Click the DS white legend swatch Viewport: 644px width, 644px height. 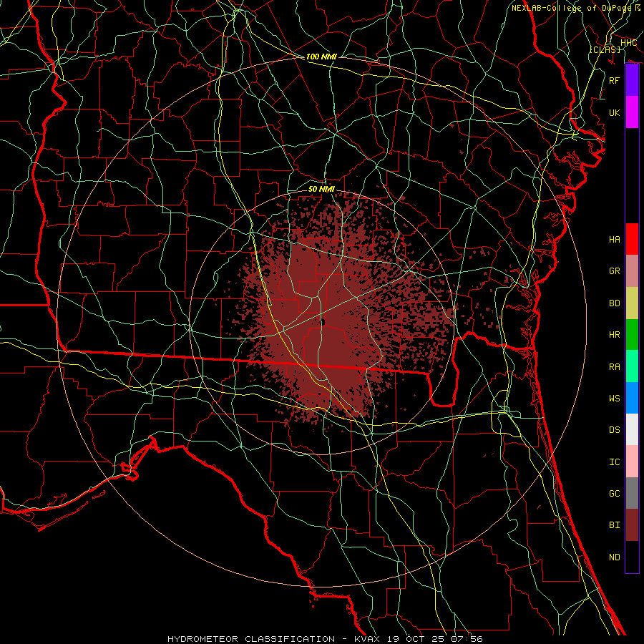click(x=632, y=429)
